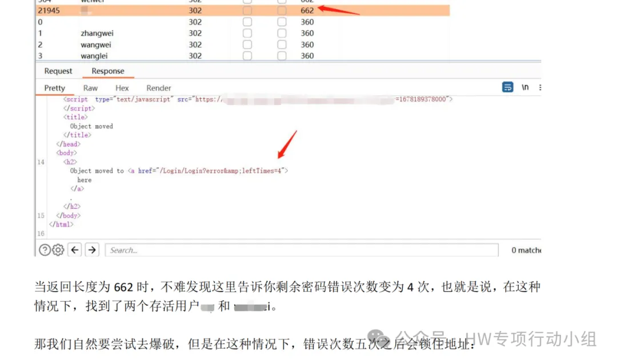Tick the left checkbox in the zhangwei row
This screenshot has height=364, width=617.
coord(247,33)
